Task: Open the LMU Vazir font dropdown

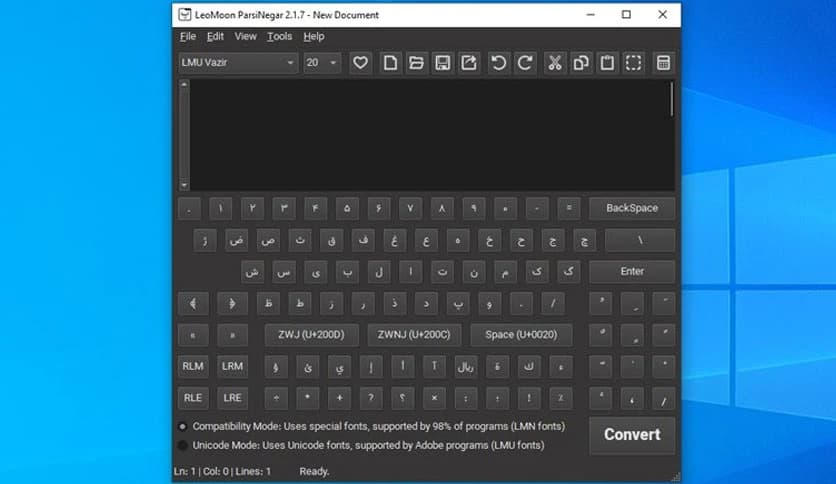Action: [238, 63]
